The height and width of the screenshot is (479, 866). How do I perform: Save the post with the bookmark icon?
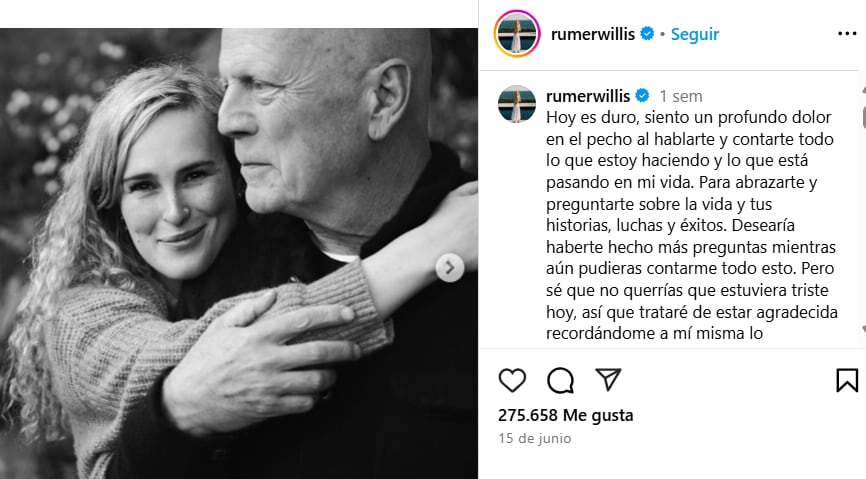847,380
